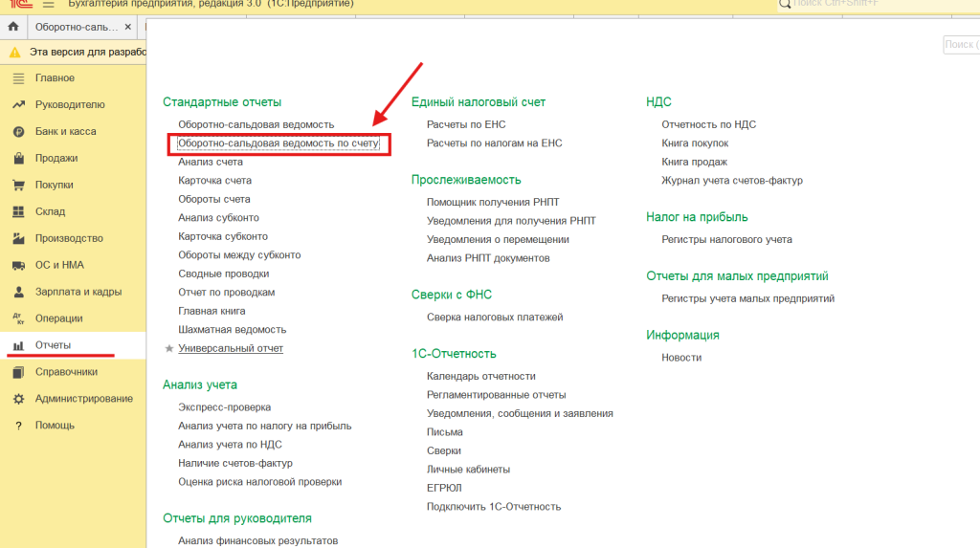980x548 pixels.
Task: Click the Главное section icon
Action: click(x=19, y=78)
